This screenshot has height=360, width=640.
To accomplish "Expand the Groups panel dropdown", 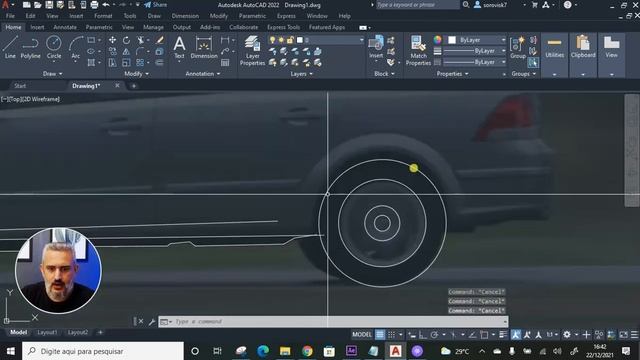I will 524,74.
